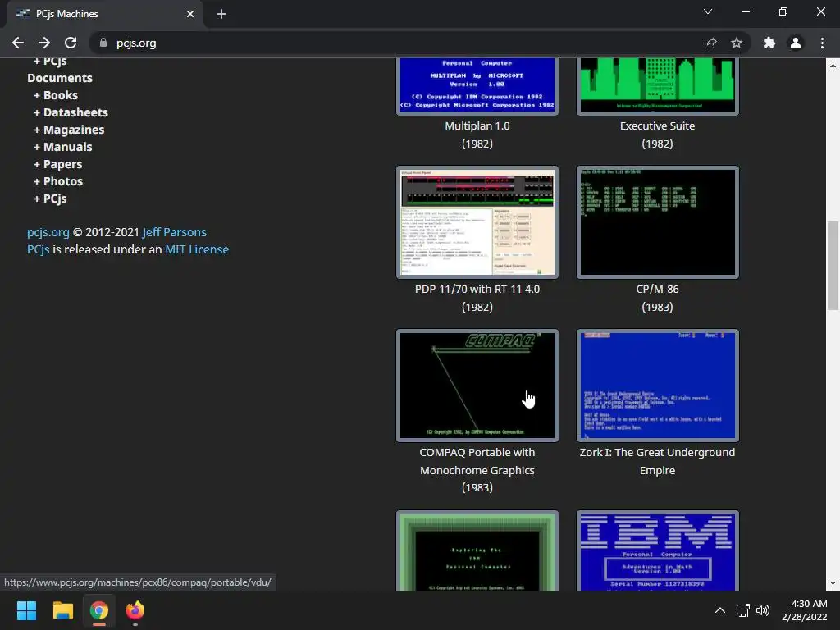Open Exploring the IBM Personal Computer thumbnail
This screenshot has height=630, width=840.
pos(477,550)
